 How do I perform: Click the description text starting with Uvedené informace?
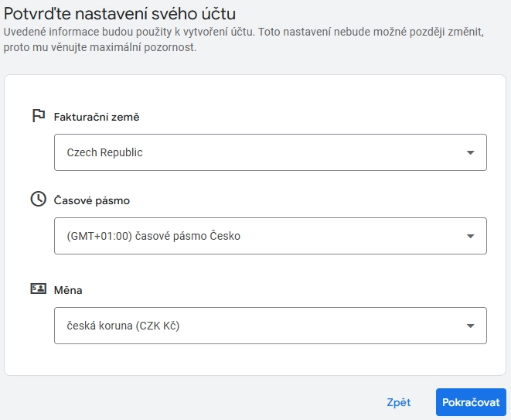point(244,39)
